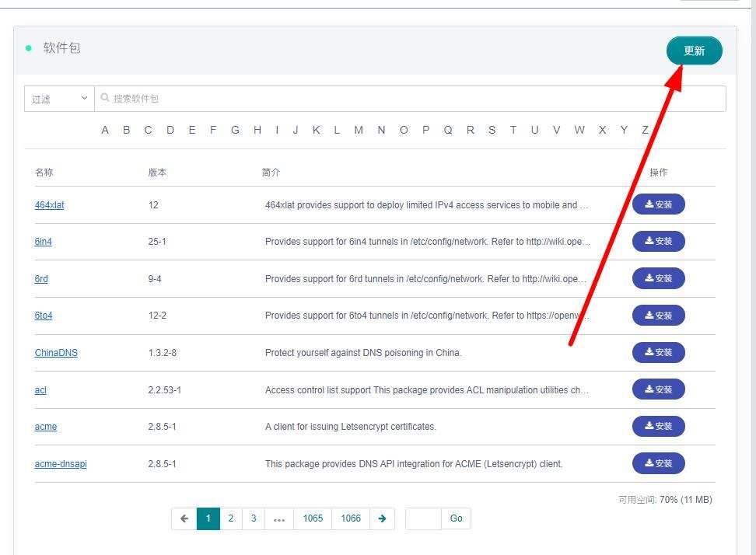Open the 6rd package link
This screenshot has height=555, width=756.
pos(41,278)
